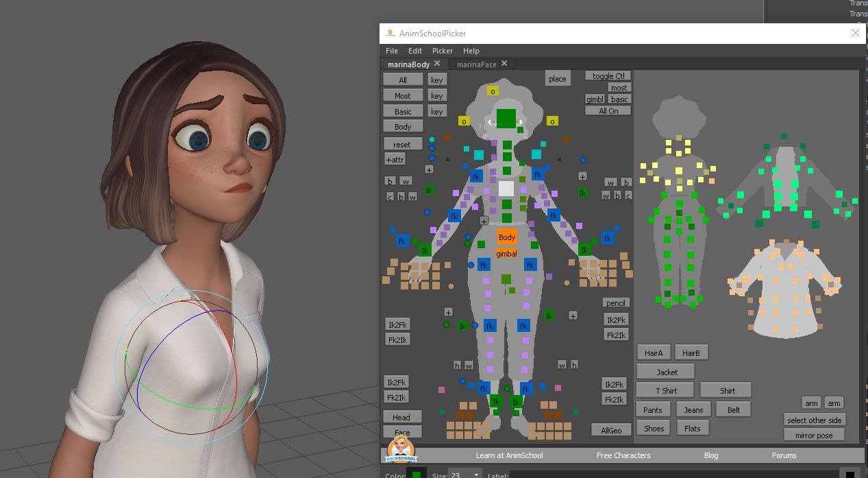Toggle the 'toggle Ctl' button
Viewport: 868px width, 478px height.
pos(608,75)
